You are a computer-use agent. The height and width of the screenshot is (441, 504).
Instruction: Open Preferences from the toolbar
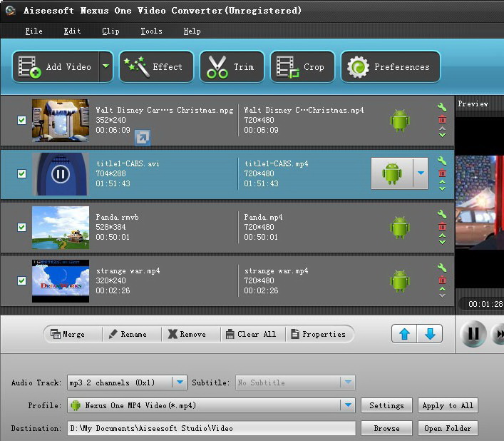click(x=390, y=66)
